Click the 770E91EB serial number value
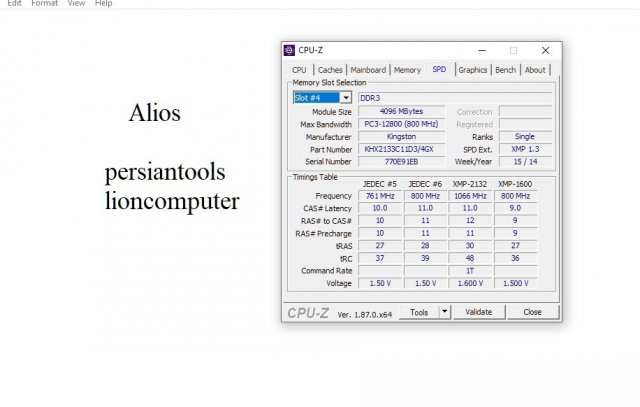Screen dimensions: 640x407 pos(401,162)
